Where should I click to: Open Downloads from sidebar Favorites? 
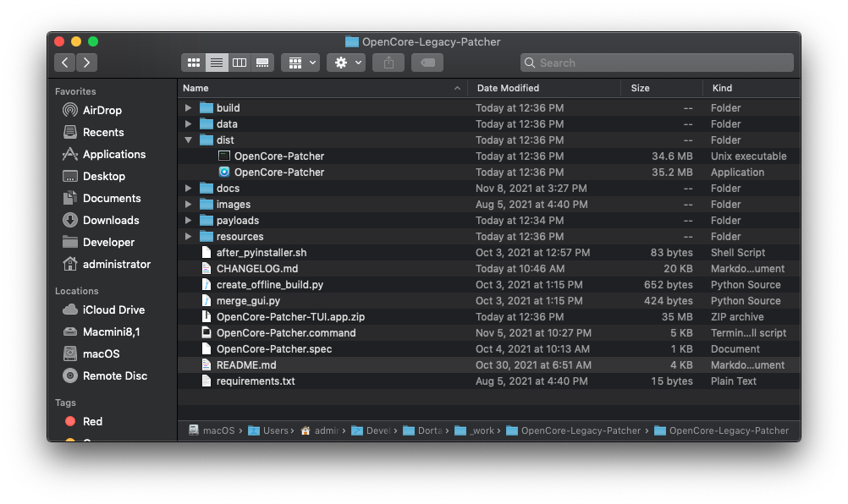110,220
